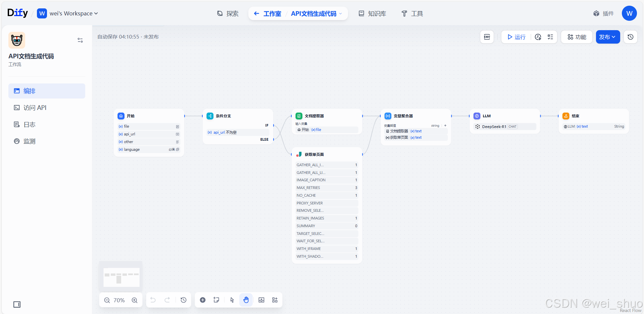Image resolution: width=644 pixels, height=314 pixels.
Task: Click the undo icon in bottom toolbar
Action: click(153, 300)
